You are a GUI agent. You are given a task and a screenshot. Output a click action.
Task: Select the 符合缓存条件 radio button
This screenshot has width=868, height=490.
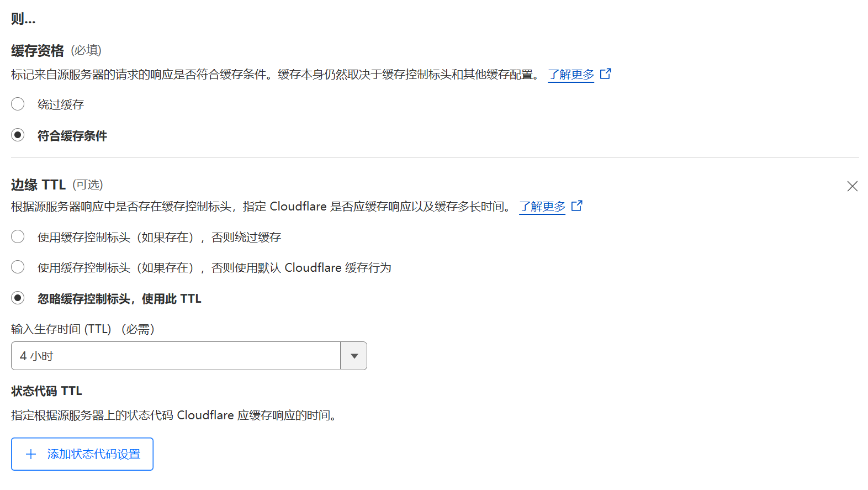[18, 134]
